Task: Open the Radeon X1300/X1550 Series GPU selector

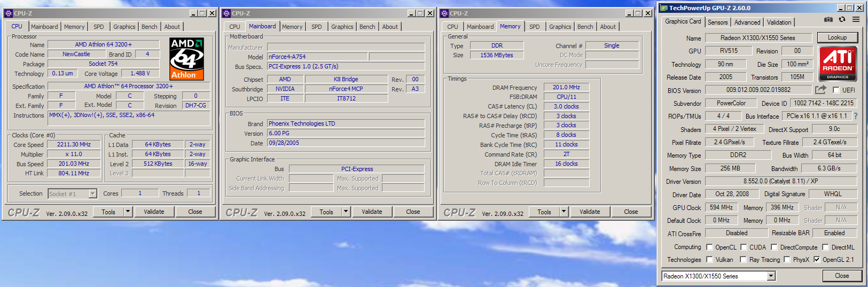Action: [771, 276]
